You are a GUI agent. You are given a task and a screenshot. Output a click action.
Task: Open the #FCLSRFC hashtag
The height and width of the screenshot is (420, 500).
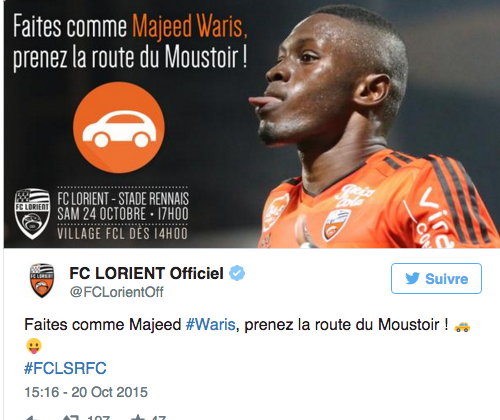click(x=65, y=368)
